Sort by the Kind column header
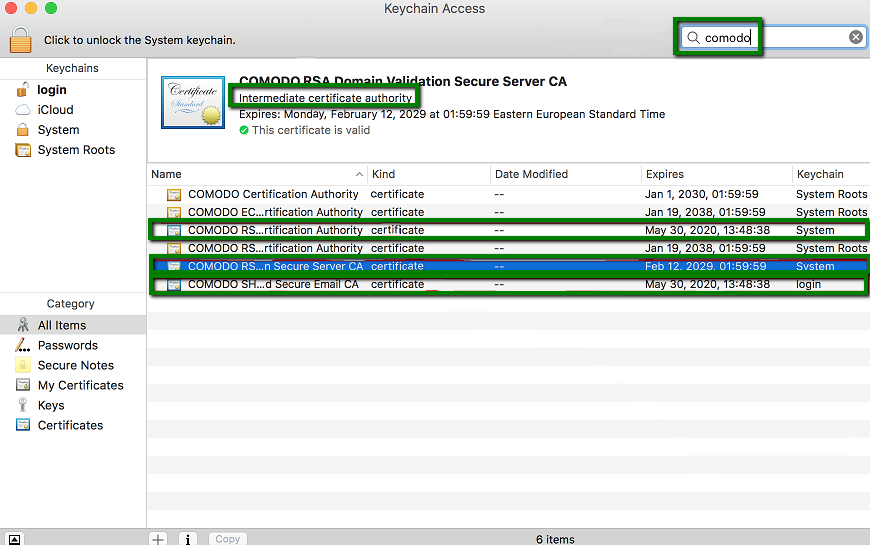The image size is (870, 545). 429,174
